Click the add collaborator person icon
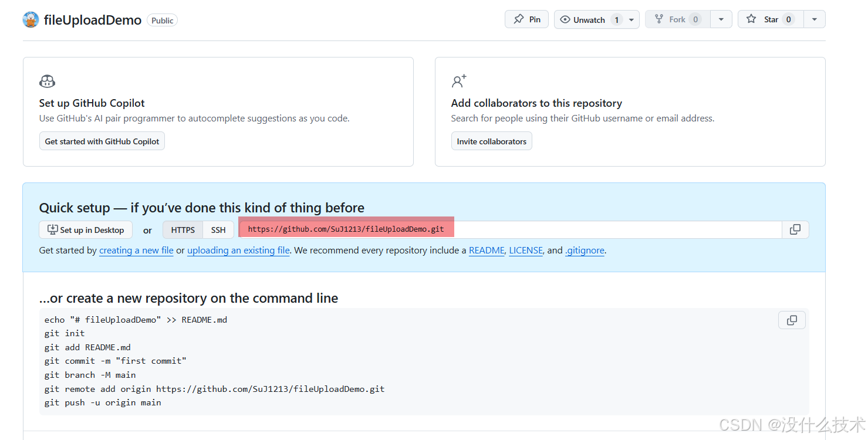868x440 pixels. tap(459, 81)
